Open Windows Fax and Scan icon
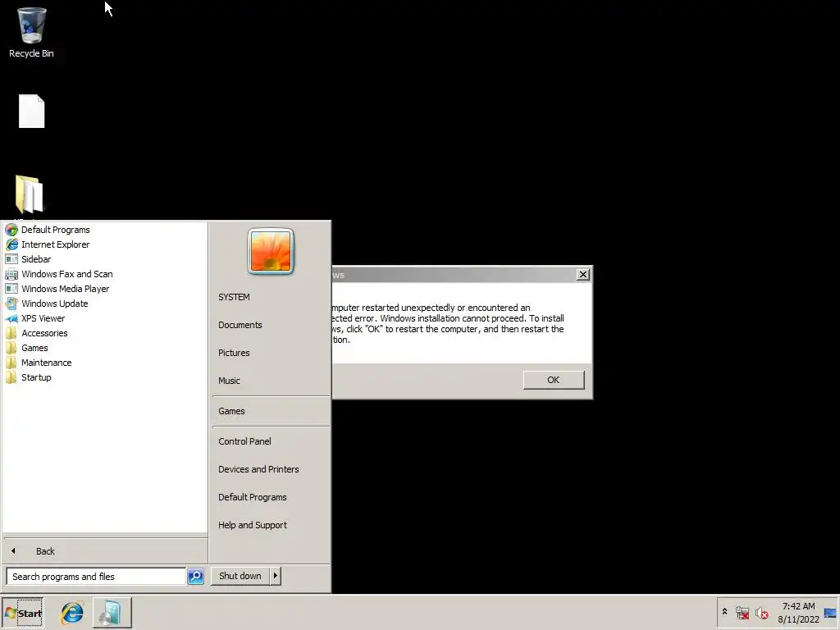 click(x=11, y=274)
